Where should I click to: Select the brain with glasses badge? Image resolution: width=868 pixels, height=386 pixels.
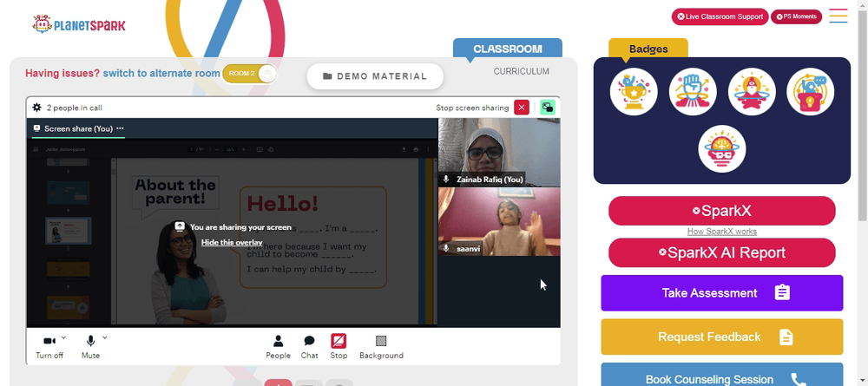pyautogui.click(x=722, y=148)
